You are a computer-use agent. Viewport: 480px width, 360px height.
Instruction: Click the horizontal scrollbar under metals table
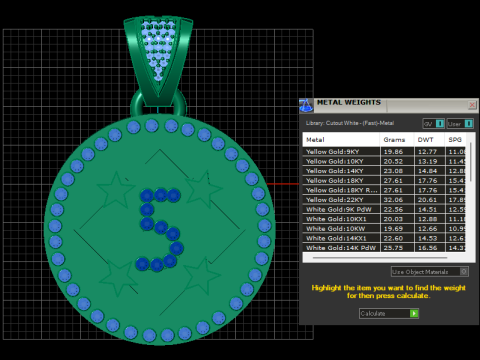click(380, 258)
